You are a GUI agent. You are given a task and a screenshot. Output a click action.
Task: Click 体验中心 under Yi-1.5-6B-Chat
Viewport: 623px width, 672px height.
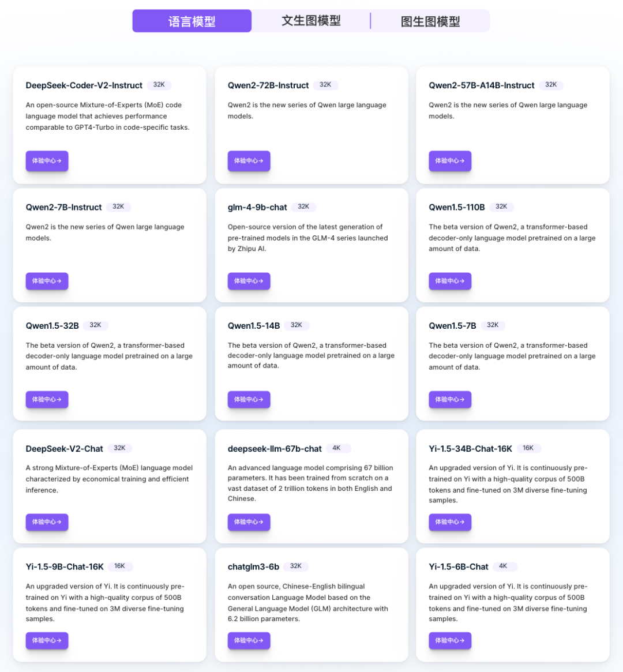point(450,640)
